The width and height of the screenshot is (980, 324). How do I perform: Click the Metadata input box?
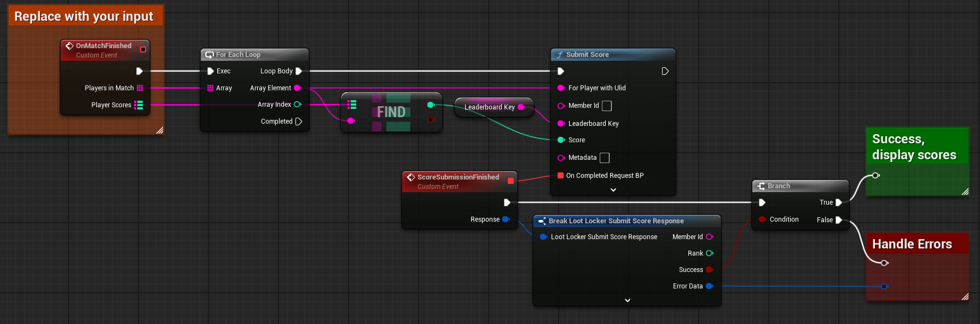point(605,158)
